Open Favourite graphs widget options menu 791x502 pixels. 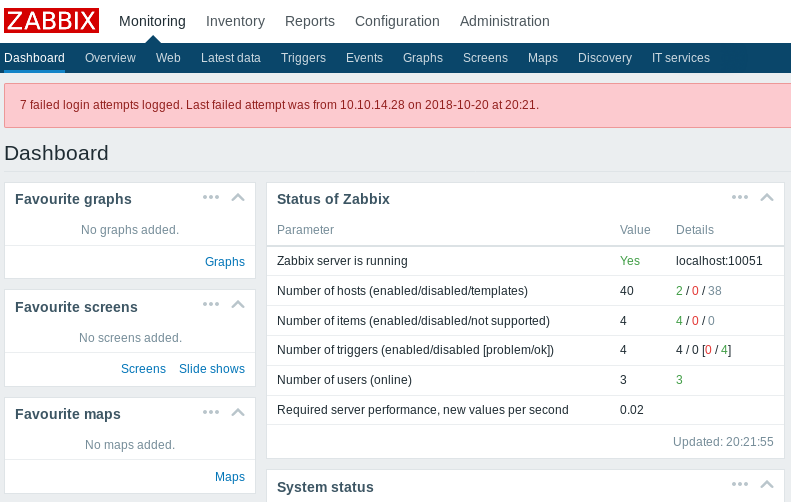[x=210, y=197]
